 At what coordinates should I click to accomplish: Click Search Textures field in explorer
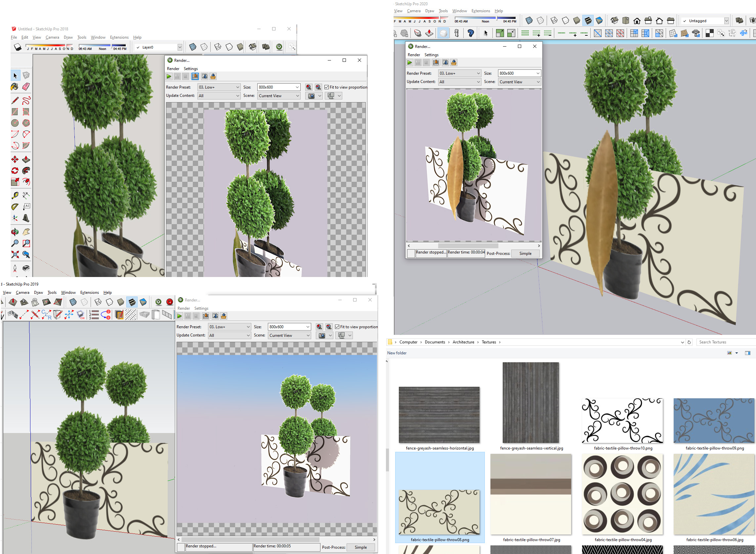[726, 342]
